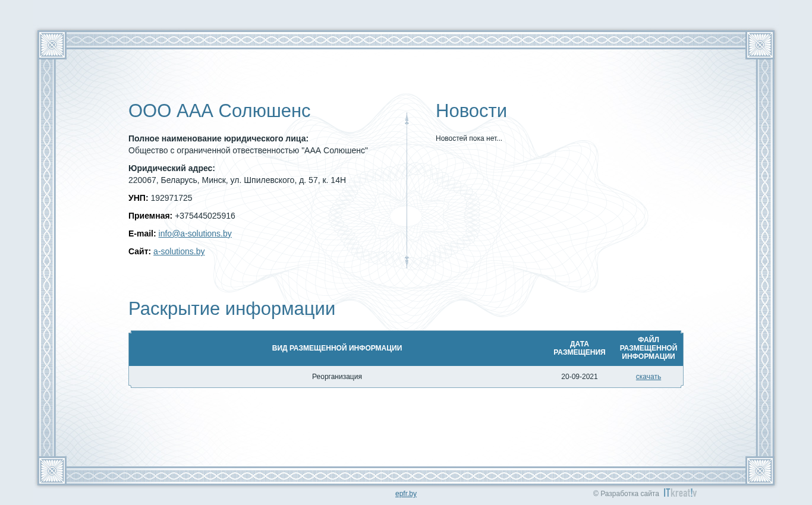Click the Файл размещенной информации column header
This screenshot has height=505, width=812.
click(649, 348)
